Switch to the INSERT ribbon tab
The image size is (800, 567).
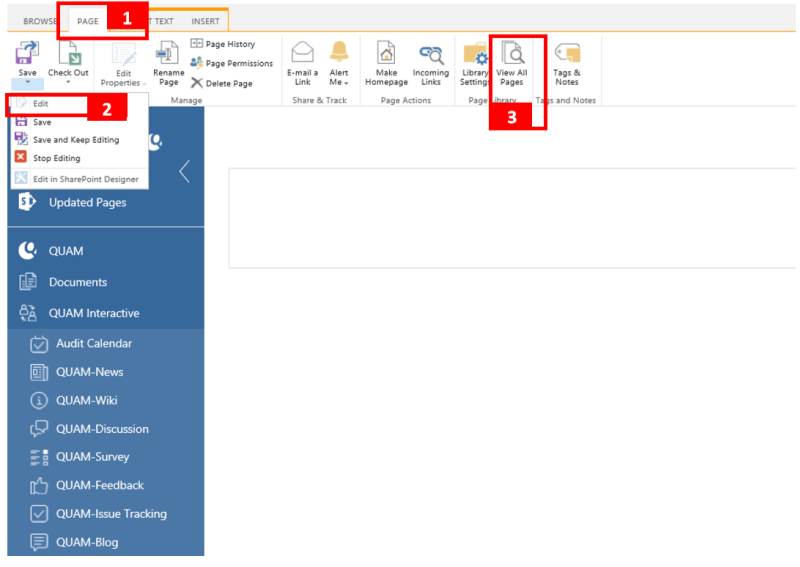point(205,21)
